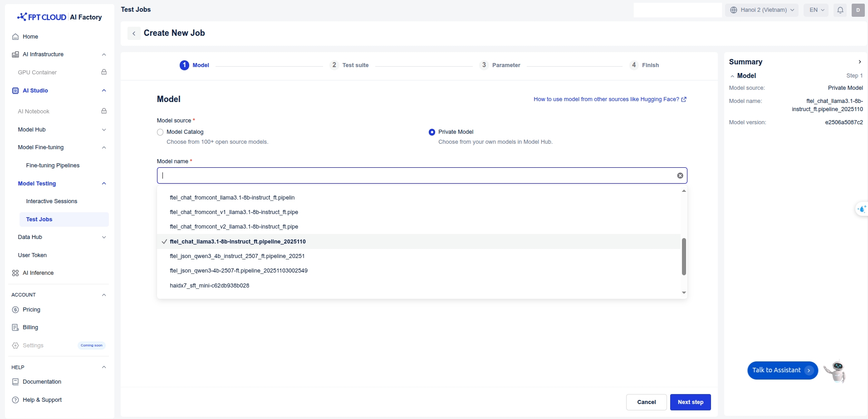This screenshot has width=868, height=419.
Task: Select the Model Catalog radio button
Action: point(160,132)
